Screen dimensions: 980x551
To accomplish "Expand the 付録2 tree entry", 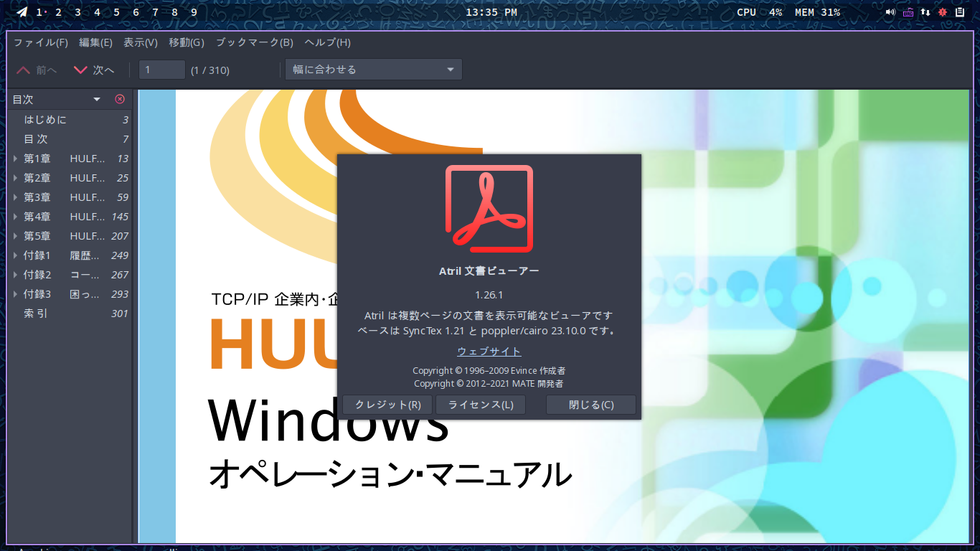I will pos(16,275).
